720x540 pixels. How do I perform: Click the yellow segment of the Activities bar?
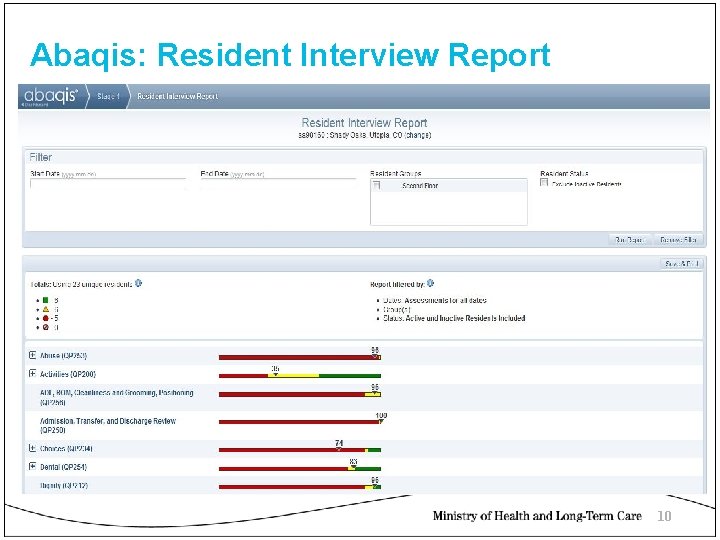point(293,376)
